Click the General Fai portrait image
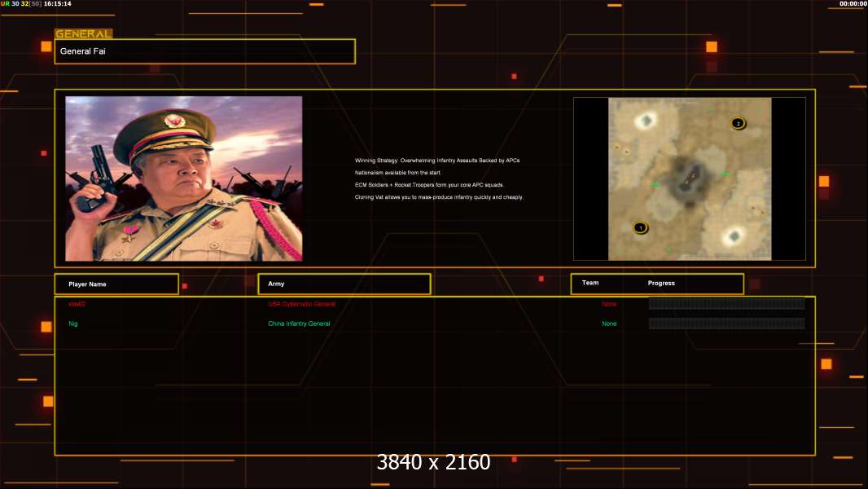Image resolution: width=868 pixels, height=489 pixels. point(184,178)
